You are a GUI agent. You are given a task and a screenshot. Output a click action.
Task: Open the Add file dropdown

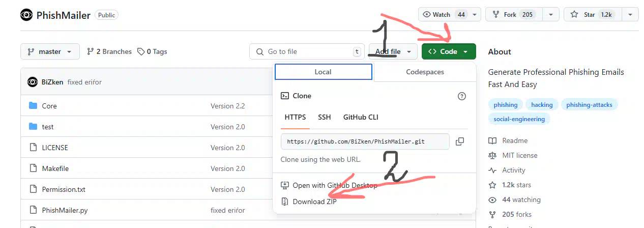(393, 51)
